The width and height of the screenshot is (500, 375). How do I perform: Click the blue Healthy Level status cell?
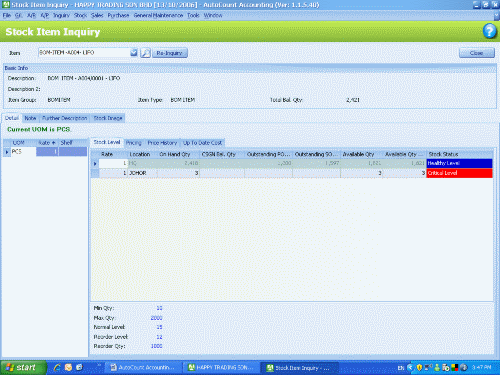[460, 163]
